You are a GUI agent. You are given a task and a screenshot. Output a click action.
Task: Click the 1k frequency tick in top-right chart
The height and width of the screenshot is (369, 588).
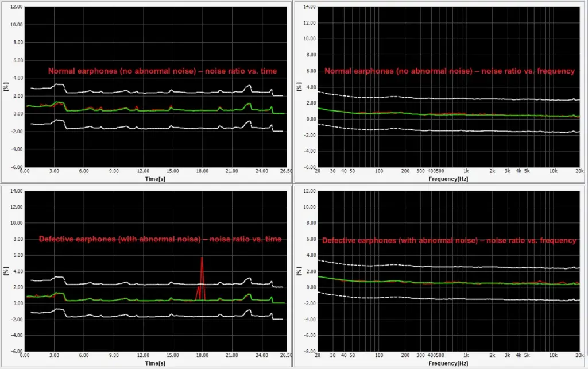pyautogui.click(x=466, y=171)
